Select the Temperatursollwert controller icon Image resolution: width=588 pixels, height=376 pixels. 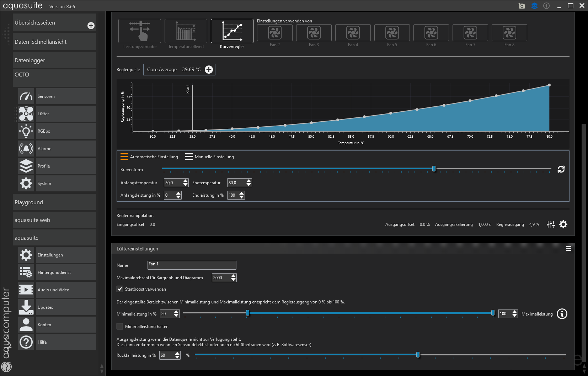click(186, 31)
